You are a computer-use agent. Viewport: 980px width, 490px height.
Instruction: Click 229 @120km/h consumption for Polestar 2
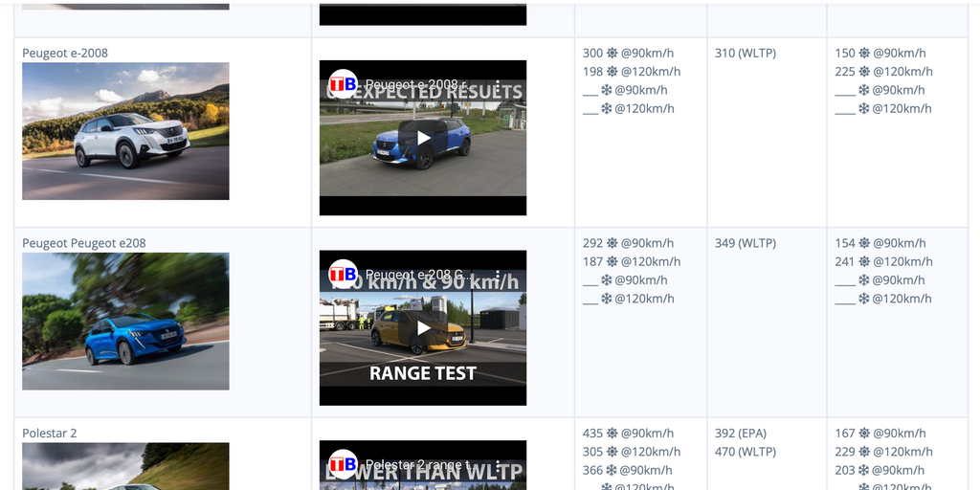pyautogui.click(x=883, y=452)
